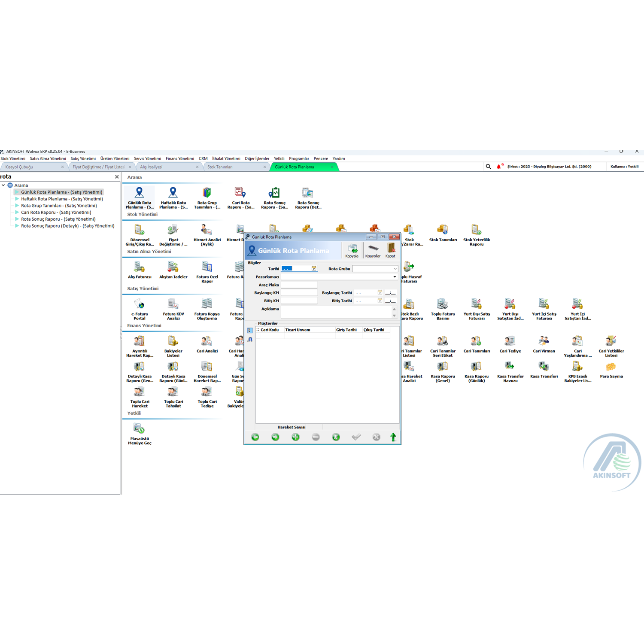Go to previous record with green left arrow
The height and width of the screenshot is (644, 644).
coord(255,437)
